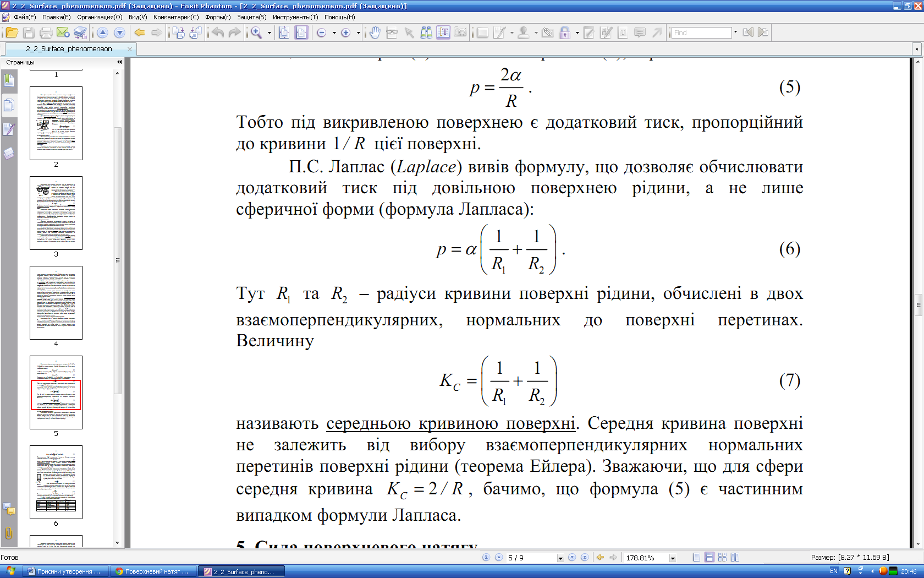The height and width of the screenshot is (578, 924).
Task: Print the document using the printer icon
Action: [46, 33]
